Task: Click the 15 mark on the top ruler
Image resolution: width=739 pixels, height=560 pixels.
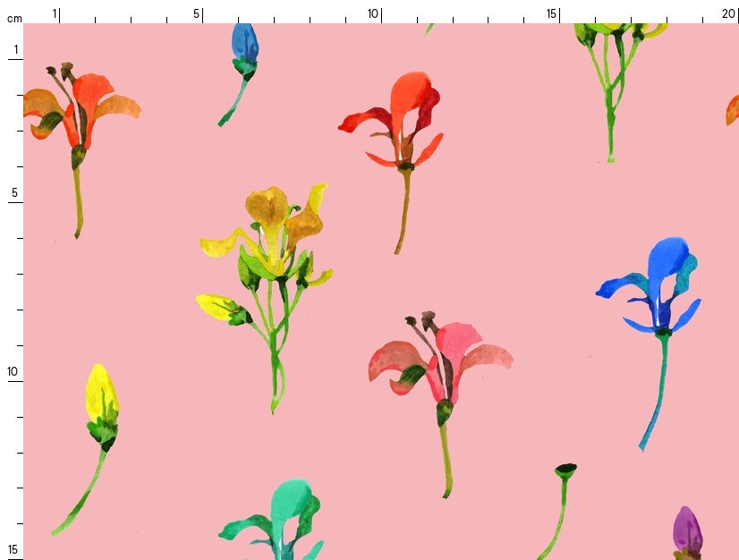Action: pyautogui.click(x=552, y=13)
